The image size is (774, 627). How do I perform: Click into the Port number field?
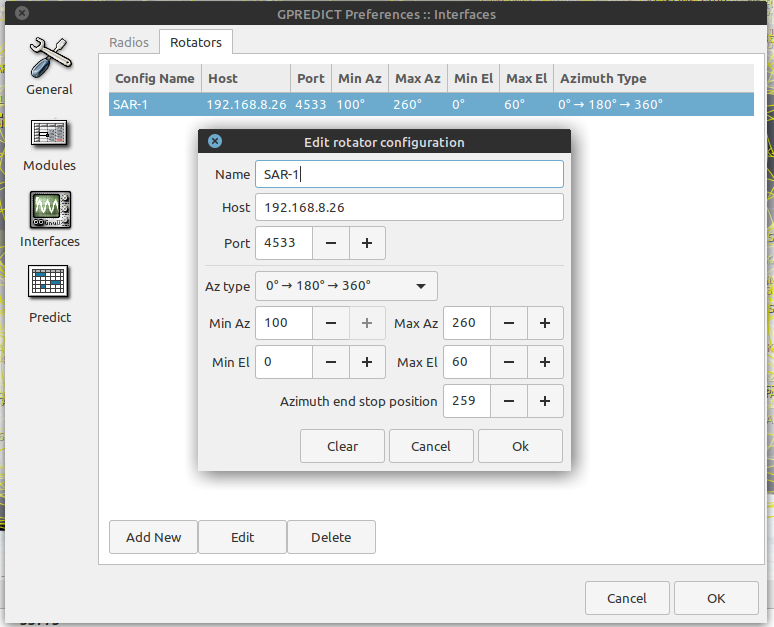pyautogui.click(x=284, y=243)
